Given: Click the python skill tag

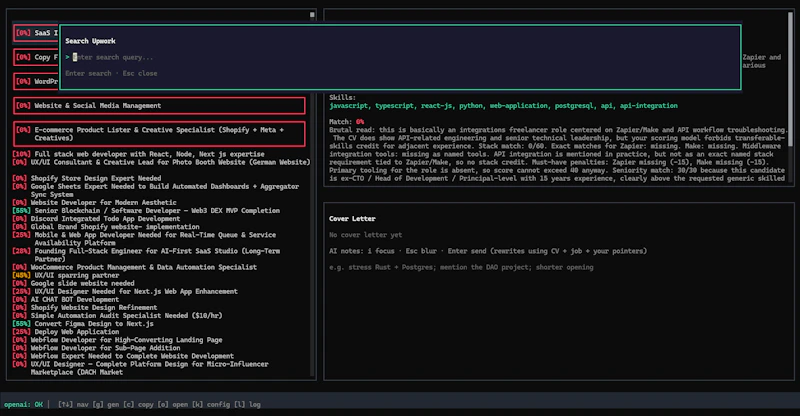Looking at the screenshot, I should pyautogui.click(x=471, y=106).
